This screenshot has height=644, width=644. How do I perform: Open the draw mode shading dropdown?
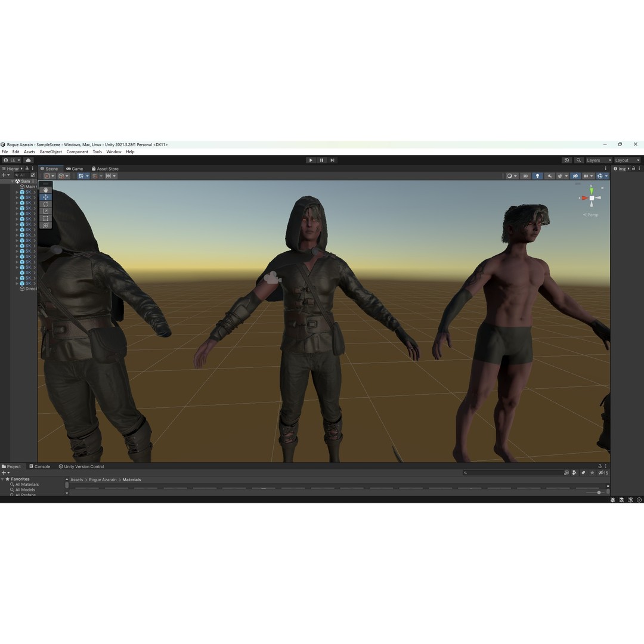tap(512, 176)
